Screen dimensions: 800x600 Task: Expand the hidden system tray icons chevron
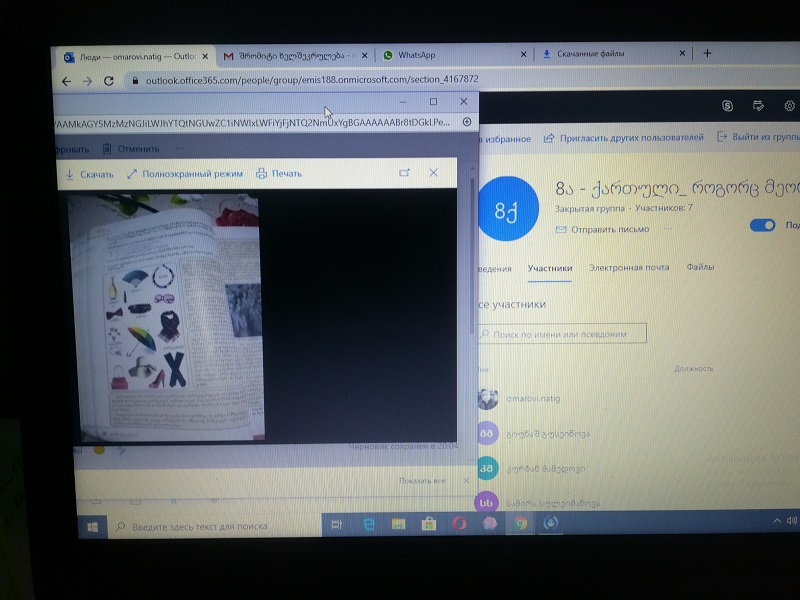777,521
